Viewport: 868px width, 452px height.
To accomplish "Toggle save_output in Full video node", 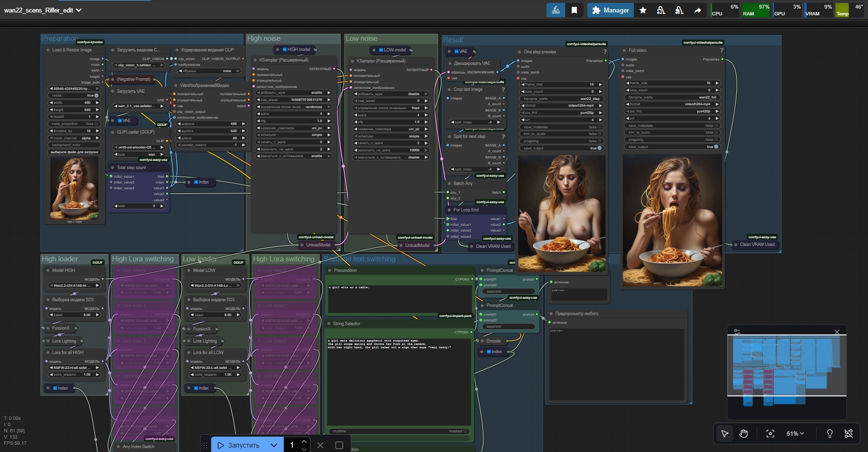I will pyautogui.click(x=716, y=147).
